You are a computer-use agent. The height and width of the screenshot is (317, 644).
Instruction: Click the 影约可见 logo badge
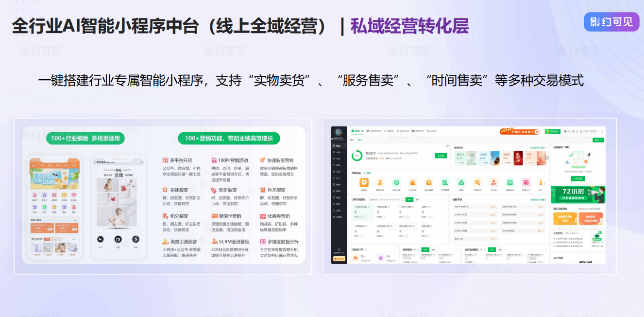pos(611,21)
